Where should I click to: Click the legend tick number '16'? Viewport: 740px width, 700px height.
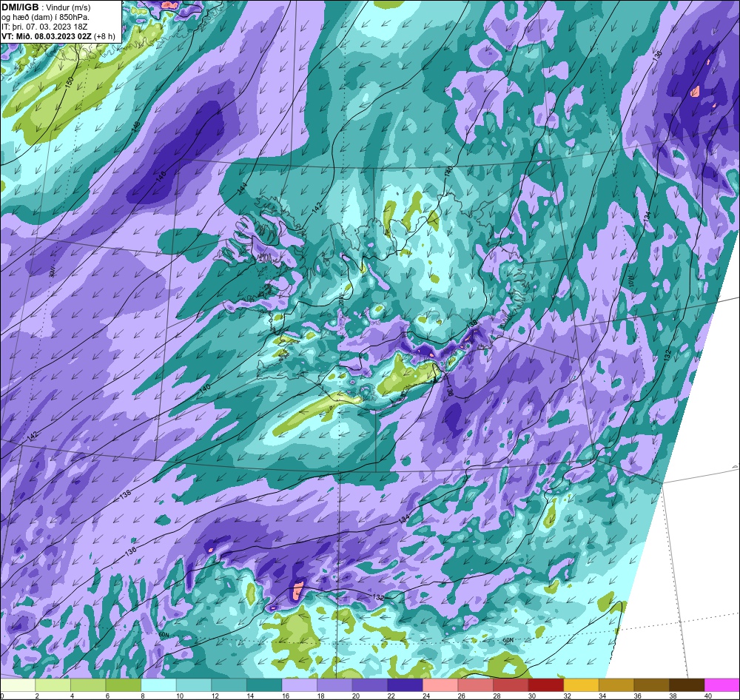point(286,696)
